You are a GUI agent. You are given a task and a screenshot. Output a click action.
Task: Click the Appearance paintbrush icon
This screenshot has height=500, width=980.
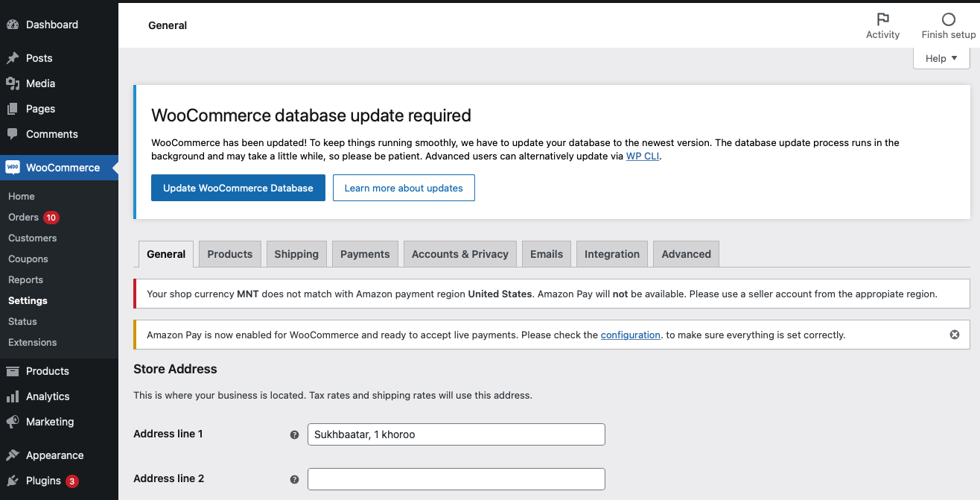coord(13,455)
